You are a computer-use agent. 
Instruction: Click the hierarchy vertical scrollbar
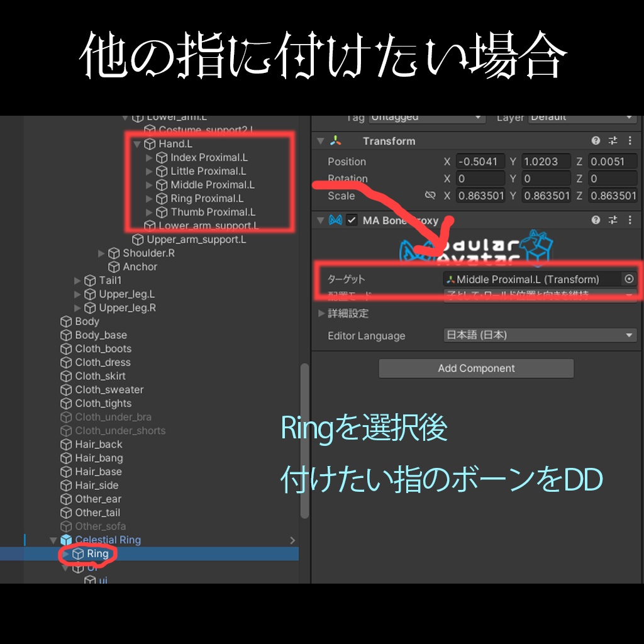click(x=304, y=441)
